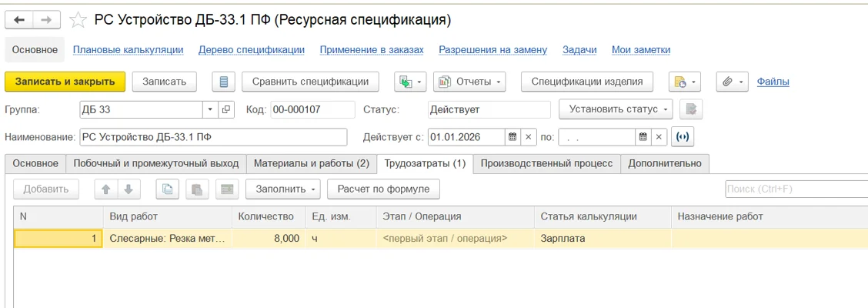Click the copy rows icon
This screenshot has width=868, height=308.
tap(167, 189)
